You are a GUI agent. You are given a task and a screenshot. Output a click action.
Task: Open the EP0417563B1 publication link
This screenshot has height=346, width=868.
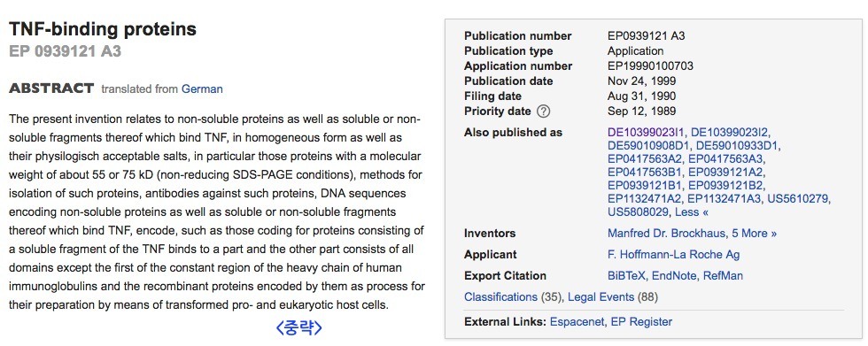pyautogui.click(x=646, y=173)
